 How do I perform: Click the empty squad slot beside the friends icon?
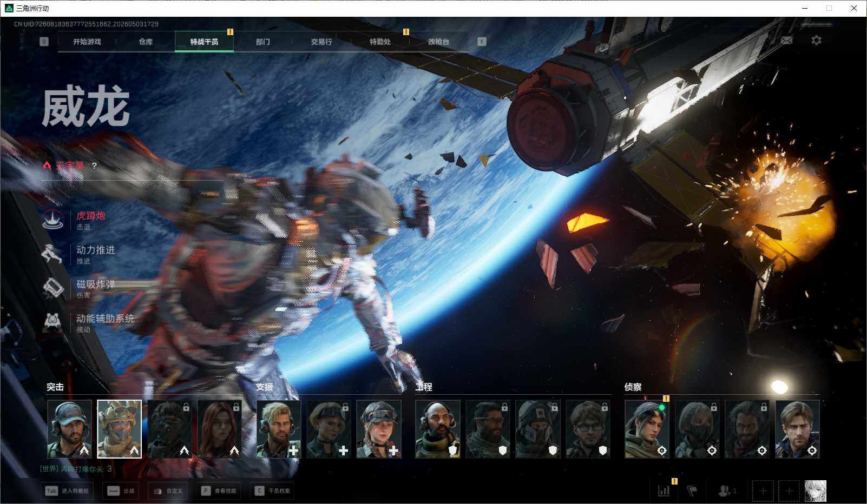click(763, 491)
